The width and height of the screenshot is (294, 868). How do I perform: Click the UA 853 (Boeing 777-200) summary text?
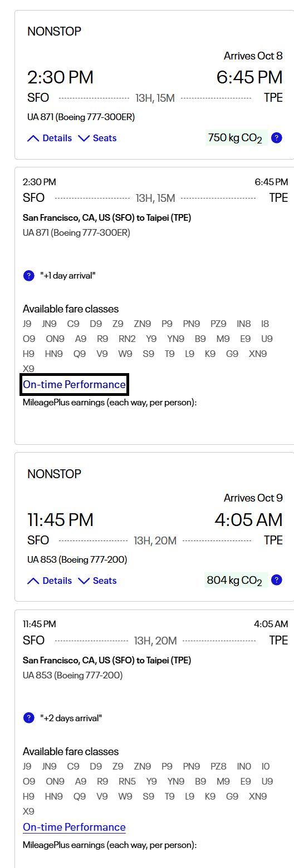pyautogui.click(x=77, y=560)
